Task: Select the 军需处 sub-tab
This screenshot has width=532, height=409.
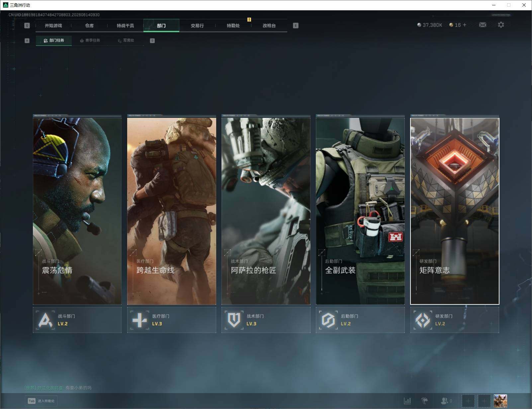Action: click(126, 41)
